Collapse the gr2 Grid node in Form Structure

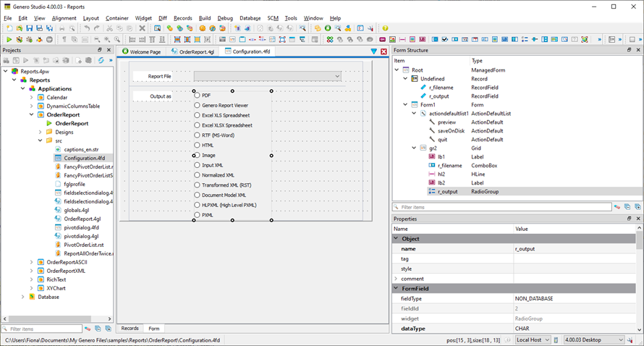pos(414,148)
